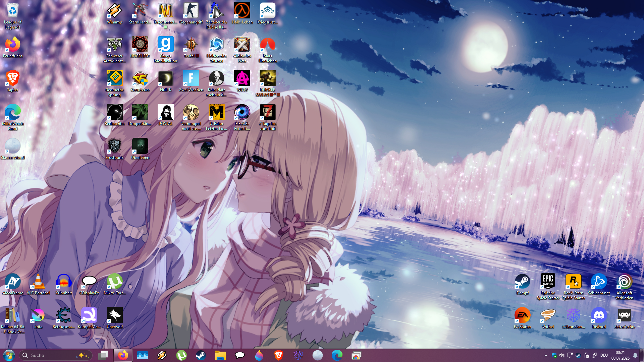Show hidden system tray icons

click(546, 355)
